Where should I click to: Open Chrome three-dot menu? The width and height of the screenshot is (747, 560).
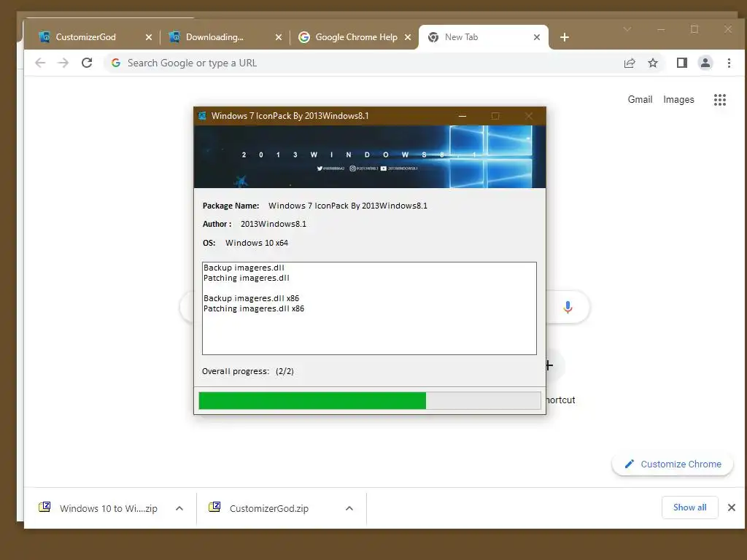[x=729, y=63]
